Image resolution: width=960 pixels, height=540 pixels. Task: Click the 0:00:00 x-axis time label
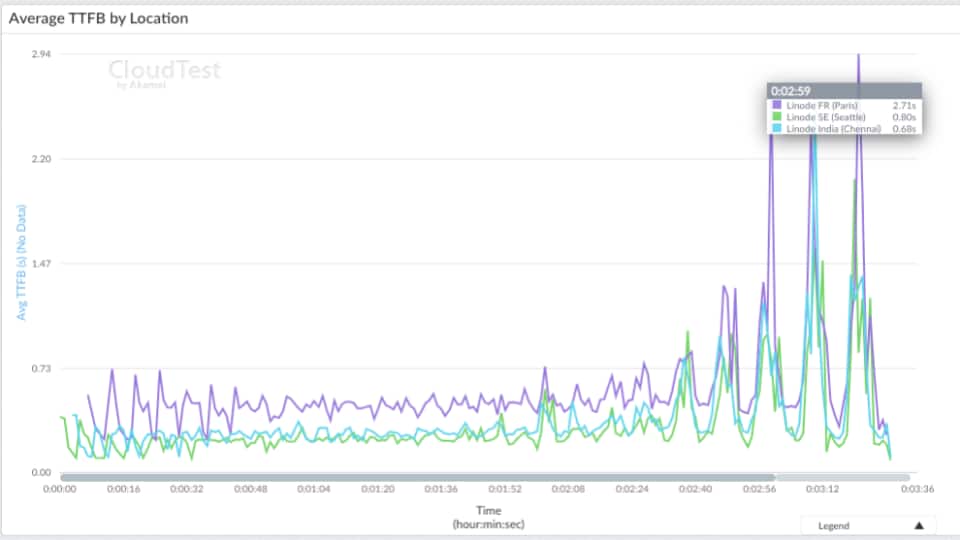(x=60, y=490)
